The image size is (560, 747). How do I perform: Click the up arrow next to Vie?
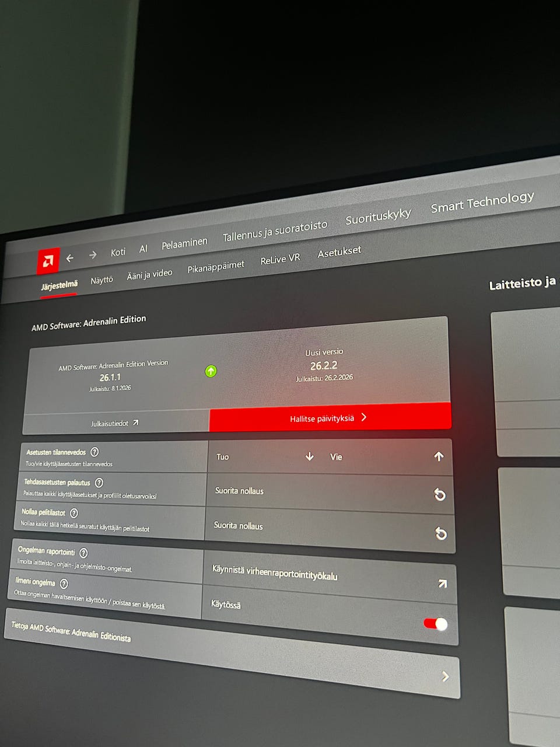coord(439,456)
